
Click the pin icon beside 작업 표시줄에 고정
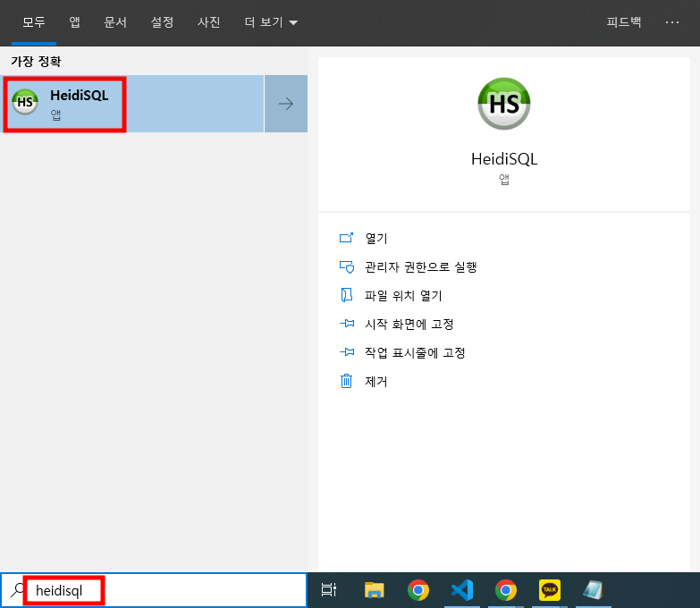347,351
